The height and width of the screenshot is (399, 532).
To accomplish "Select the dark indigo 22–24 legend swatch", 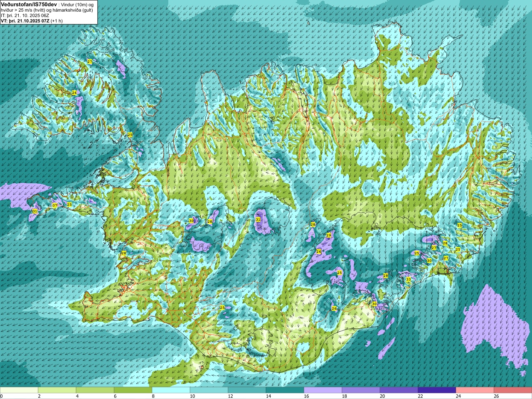I will click(437, 390).
